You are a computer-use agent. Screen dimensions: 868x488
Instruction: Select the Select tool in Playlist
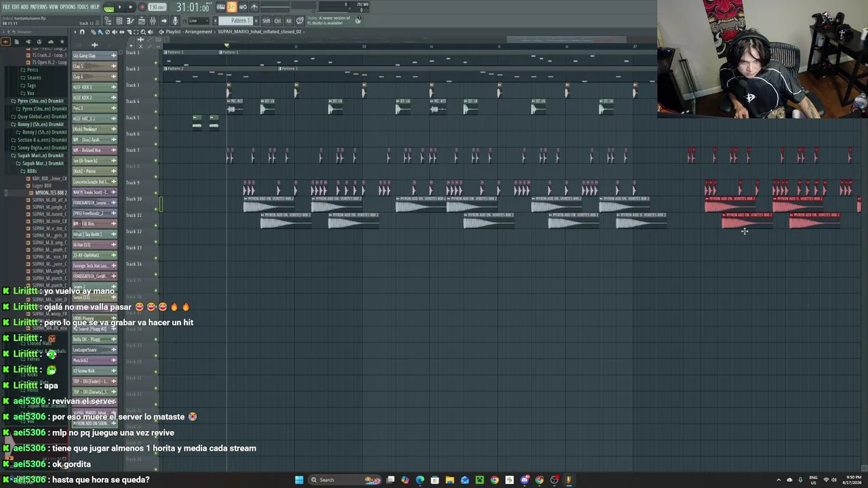tap(136, 32)
